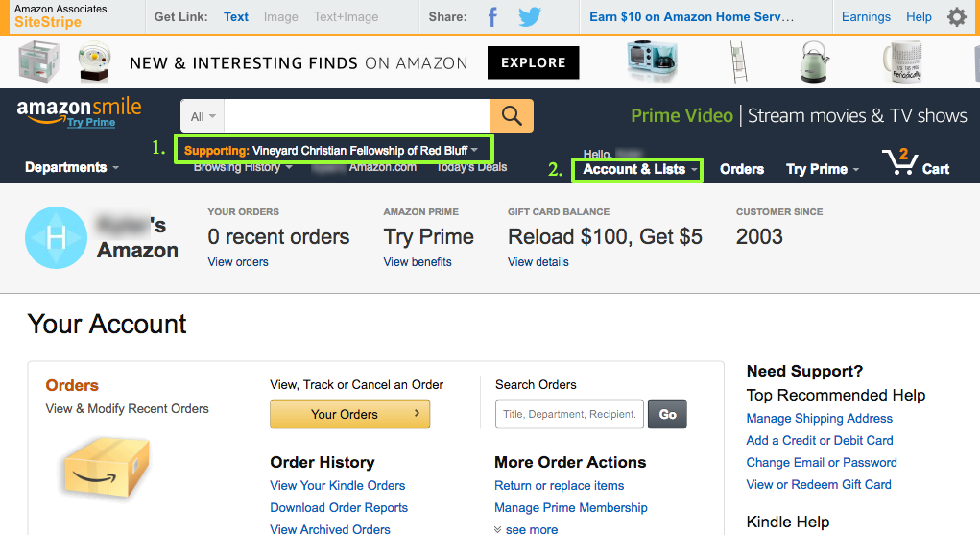
Task: Click the AmazonSmile logo
Action: 80,111
